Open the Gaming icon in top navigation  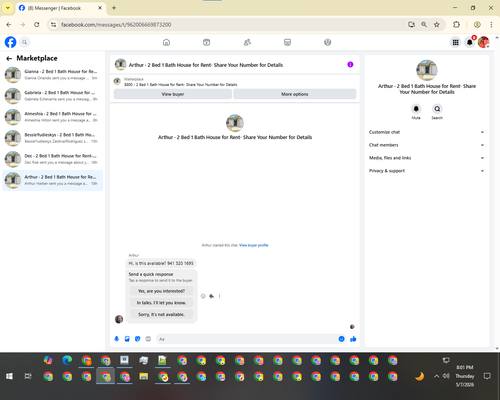pos(328,42)
